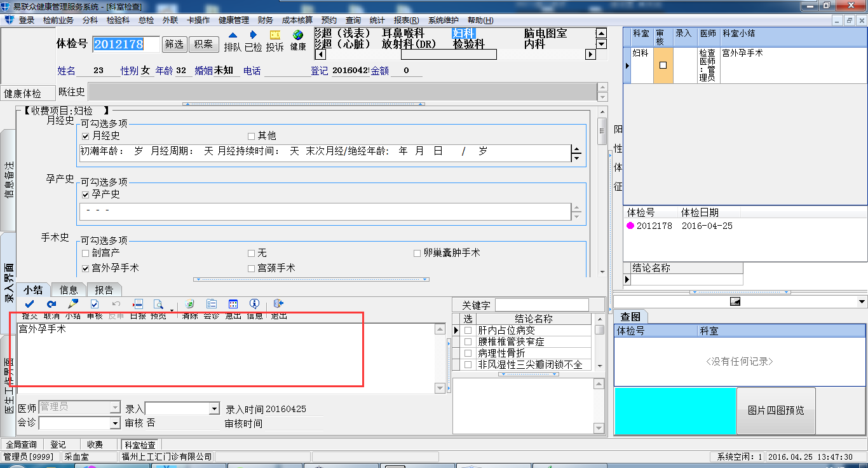Screen dimensions: 868x468
Task: Uncheck the 宫外孕手术 checkbox
Action: 86,268
